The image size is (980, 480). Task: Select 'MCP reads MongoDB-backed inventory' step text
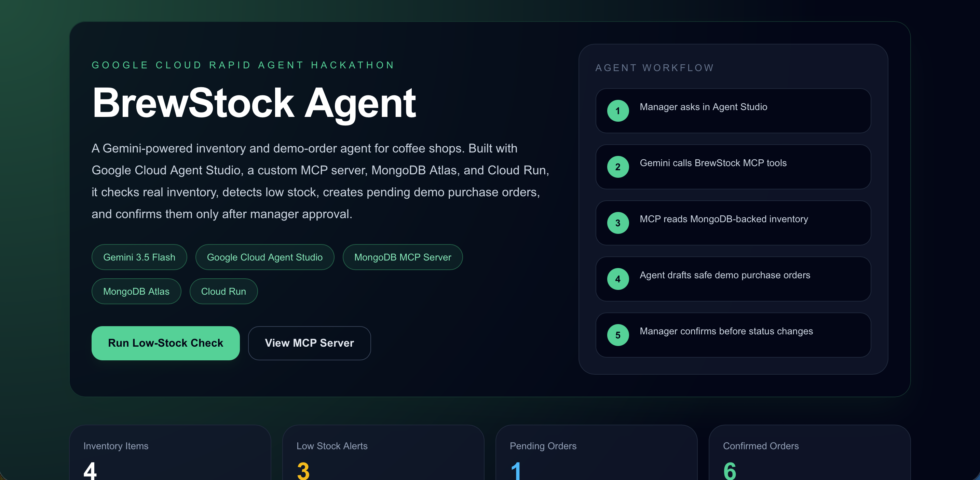(724, 219)
